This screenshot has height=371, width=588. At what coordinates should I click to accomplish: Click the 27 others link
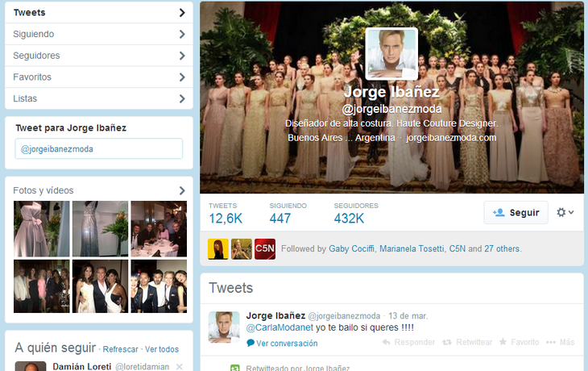[x=503, y=248]
